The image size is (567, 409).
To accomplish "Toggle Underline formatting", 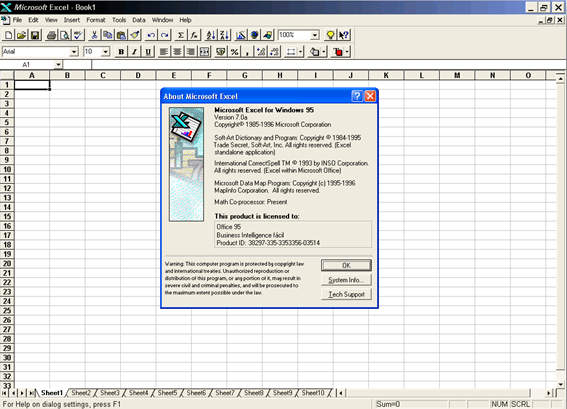I will 148,52.
